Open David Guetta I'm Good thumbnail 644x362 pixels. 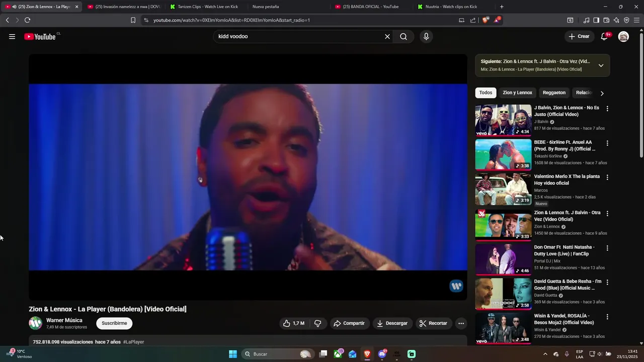(503, 294)
